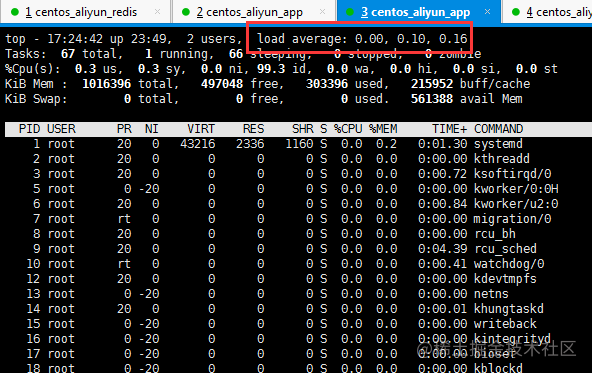Click the kdevtmpfs command text
592x373 pixels.
pos(505,279)
